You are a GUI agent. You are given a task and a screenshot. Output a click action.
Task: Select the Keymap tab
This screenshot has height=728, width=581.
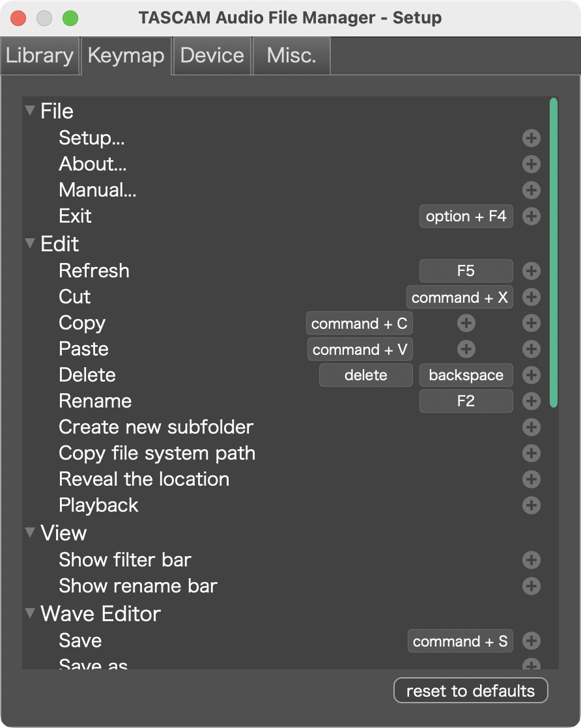point(126,56)
